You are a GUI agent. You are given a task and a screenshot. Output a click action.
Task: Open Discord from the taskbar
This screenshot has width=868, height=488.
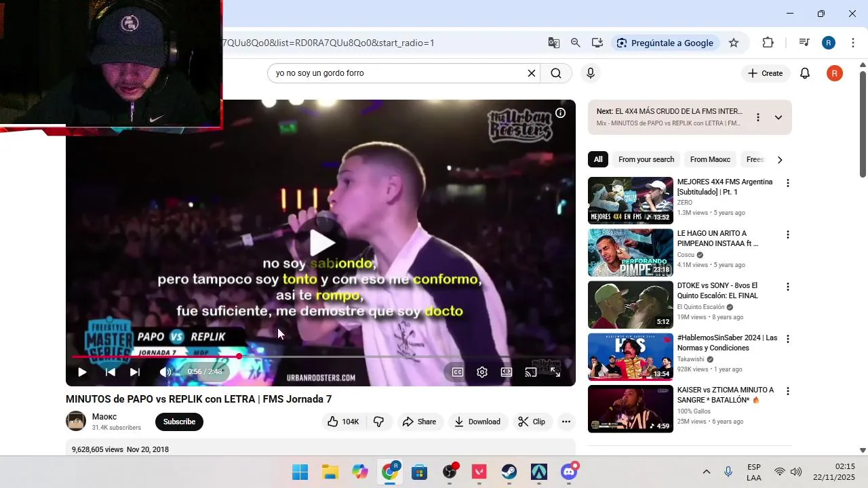click(569, 472)
